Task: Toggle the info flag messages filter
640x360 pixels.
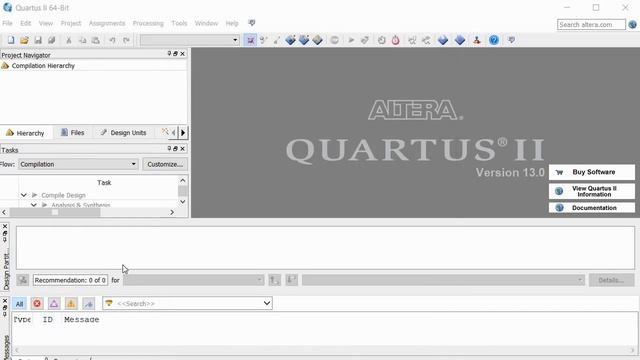Action: 88,303
